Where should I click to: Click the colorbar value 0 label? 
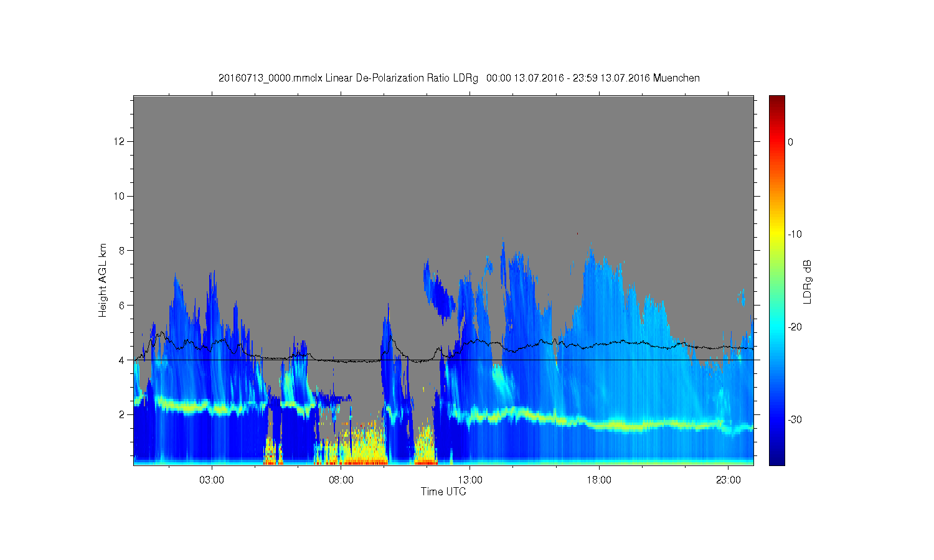click(x=790, y=142)
